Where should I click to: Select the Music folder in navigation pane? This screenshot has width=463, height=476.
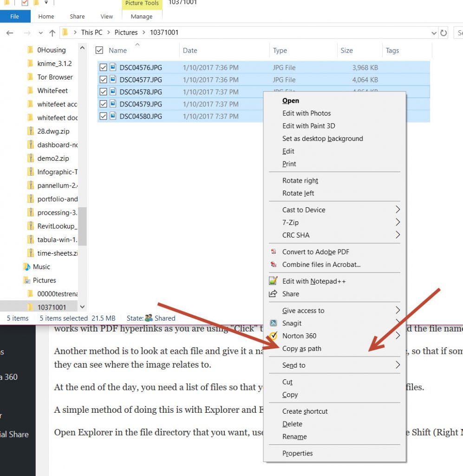[x=41, y=267]
